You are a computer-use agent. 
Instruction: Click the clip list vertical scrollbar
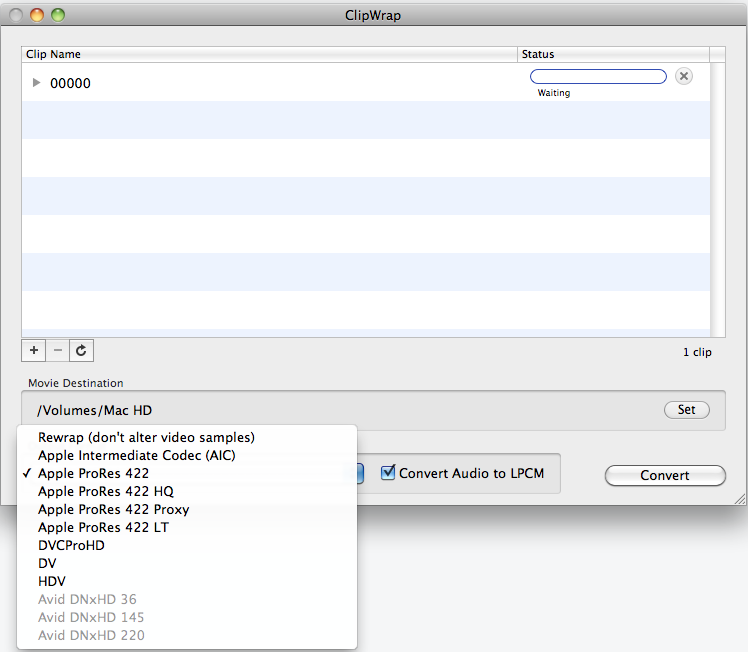coord(717,200)
